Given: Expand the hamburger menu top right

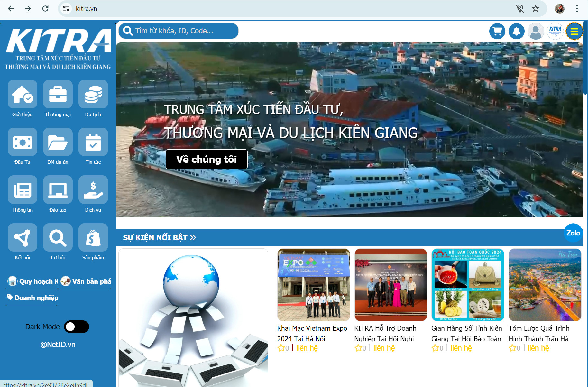Looking at the screenshot, I should click(x=574, y=31).
